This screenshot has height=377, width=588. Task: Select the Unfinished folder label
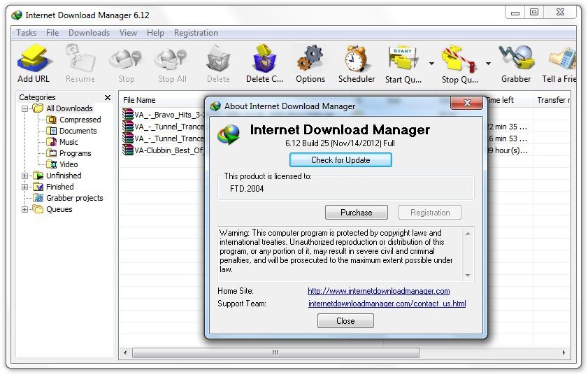64,176
